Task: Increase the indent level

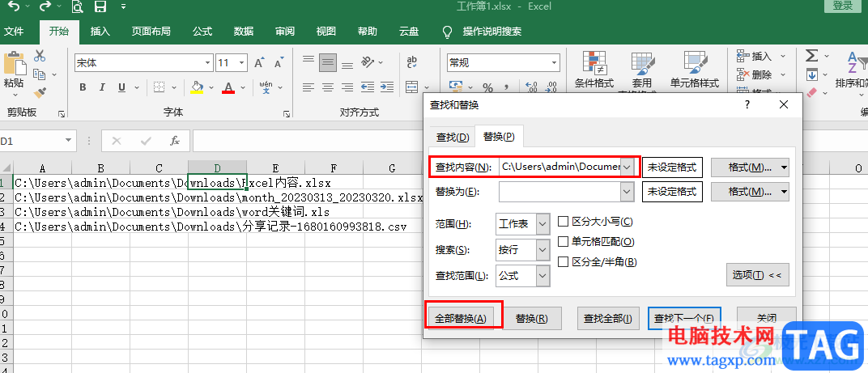Action: [387, 87]
